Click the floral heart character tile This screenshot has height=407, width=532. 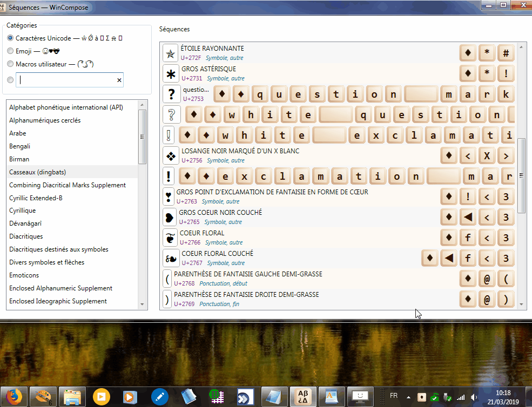tap(170, 238)
